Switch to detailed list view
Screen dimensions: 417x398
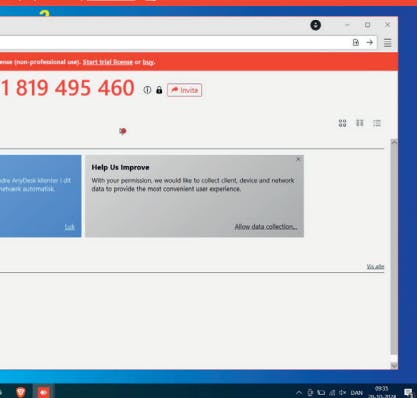(377, 123)
